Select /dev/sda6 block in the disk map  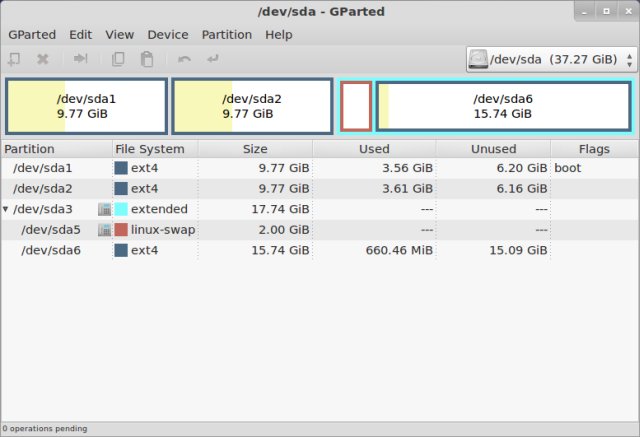point(503,106)
